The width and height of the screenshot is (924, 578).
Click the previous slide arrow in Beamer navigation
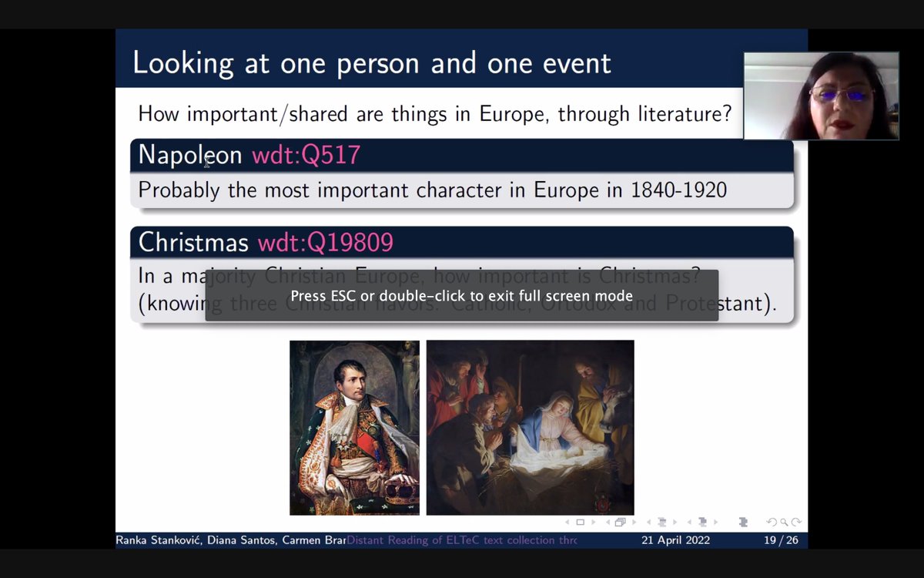click(x=567, y=522)
